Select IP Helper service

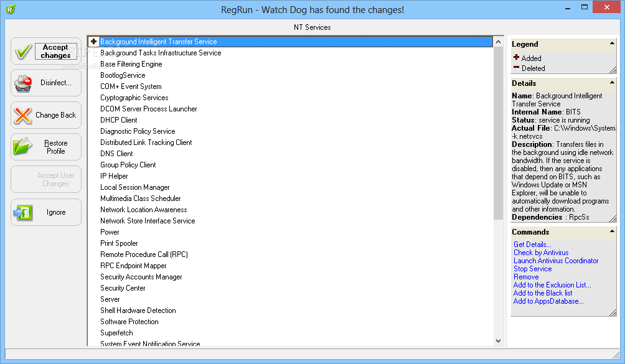[114, 175]
